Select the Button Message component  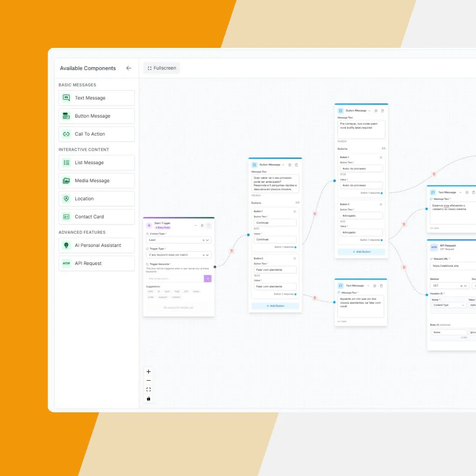97,116
